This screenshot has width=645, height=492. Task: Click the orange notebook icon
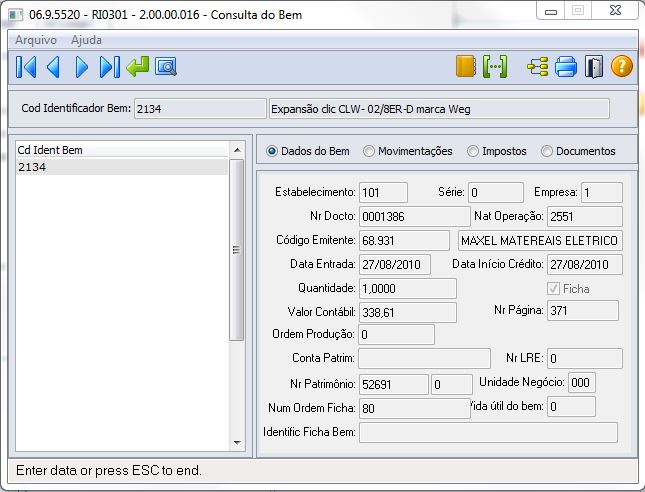pyautogui.click(x=466, y=66)
